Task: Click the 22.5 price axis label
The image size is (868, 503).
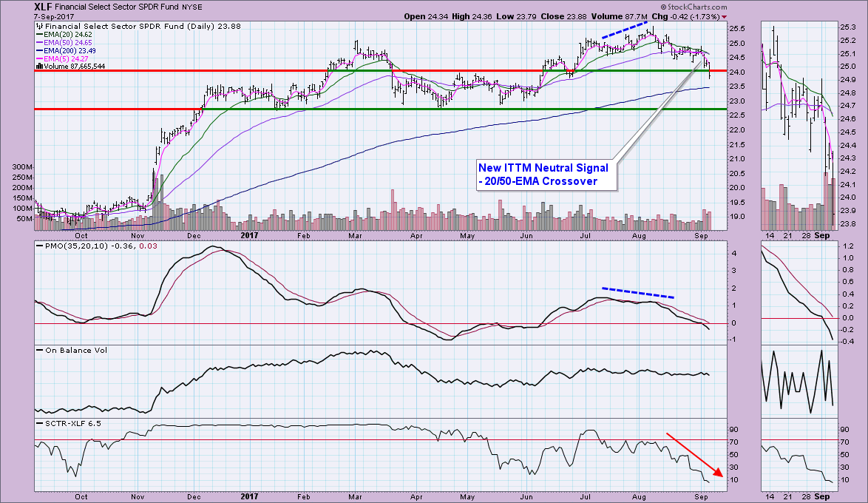Action: click(737, 115)
